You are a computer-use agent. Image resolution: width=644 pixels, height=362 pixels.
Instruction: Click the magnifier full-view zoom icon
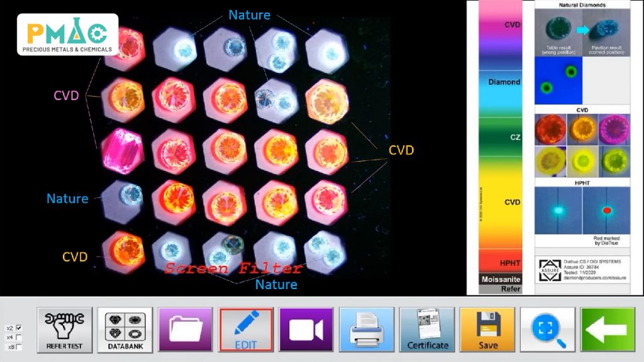pyautogui.click(x=547, y=329)
